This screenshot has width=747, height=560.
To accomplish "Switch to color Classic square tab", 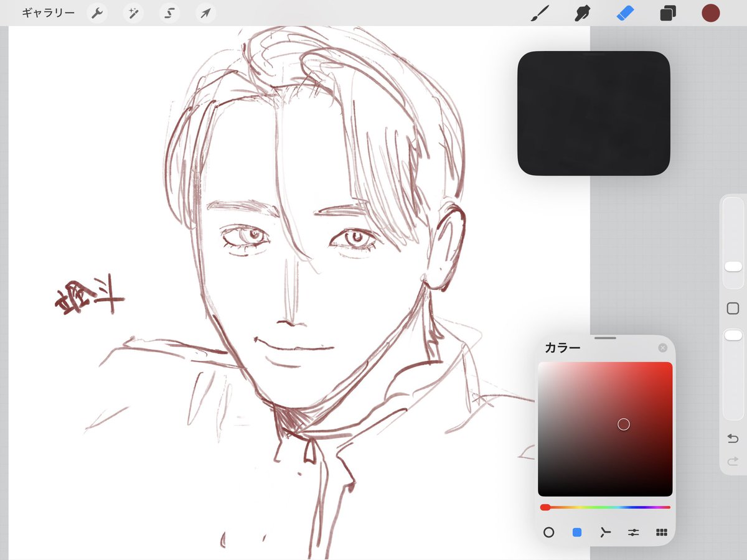I will click(577, 533).
